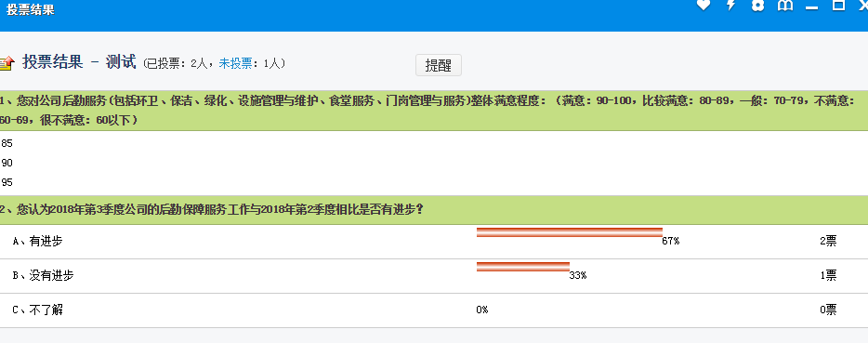Close the 投票结果 window

click(x=863, y=5)
